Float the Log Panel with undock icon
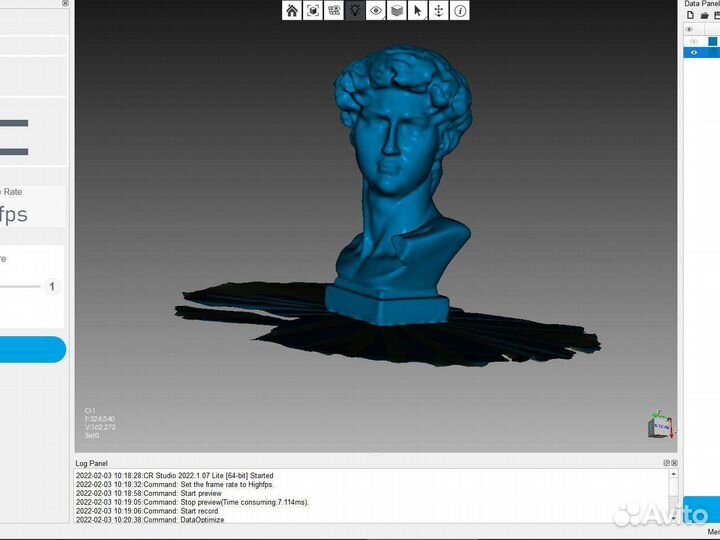The width and height of the screenshot is (720, 540). (x=666, y=463)
